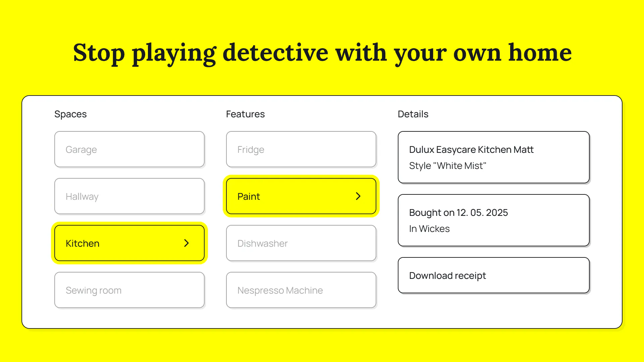The width and height of the screenshot is (644, 362).
Task: Click the Kitchen label text
Action: coord(83,243)
